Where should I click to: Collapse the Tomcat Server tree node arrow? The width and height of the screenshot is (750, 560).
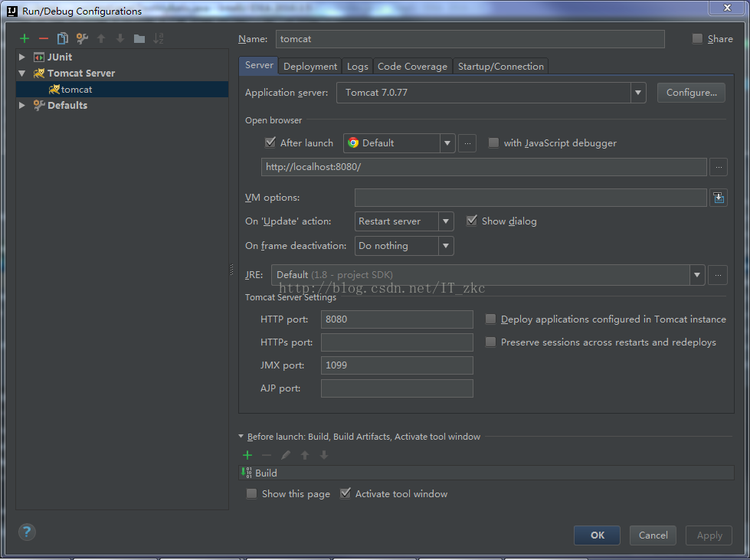22,74
